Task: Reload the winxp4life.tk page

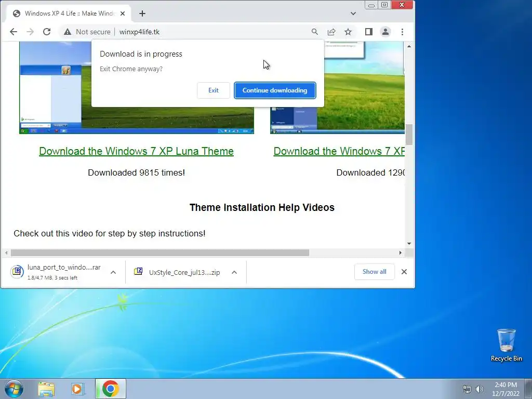Action: point(47,32)
